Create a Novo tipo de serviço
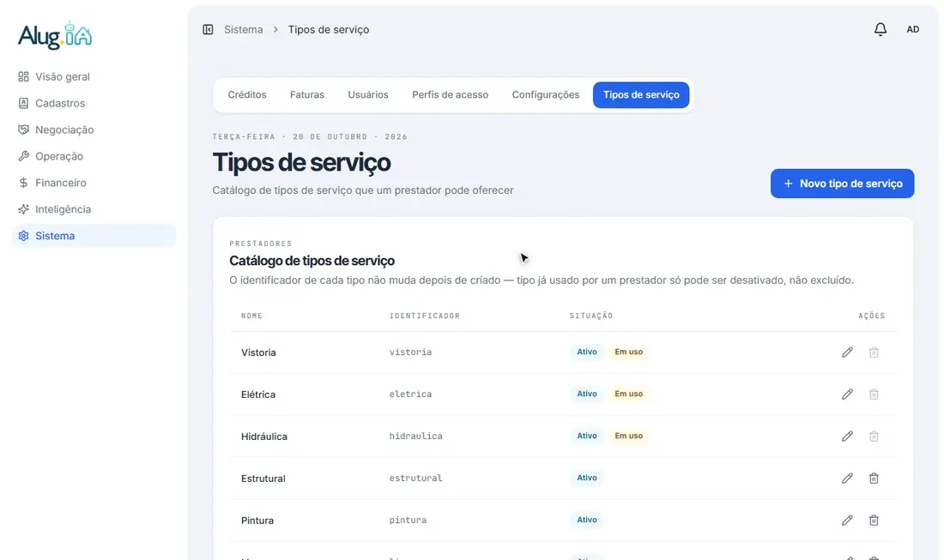 click(842, 184)
